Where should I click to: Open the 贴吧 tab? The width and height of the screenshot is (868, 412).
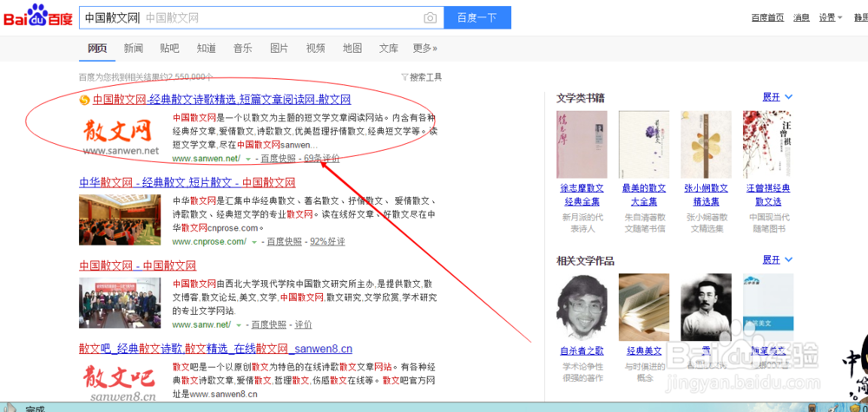169,48
